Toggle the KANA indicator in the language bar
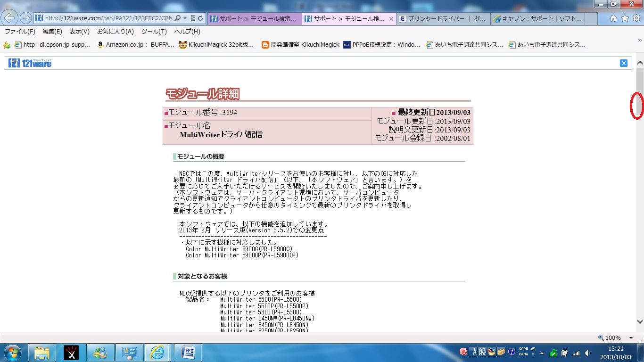The height and width of the screenshot is (362, 644). (x=524, y=354)
